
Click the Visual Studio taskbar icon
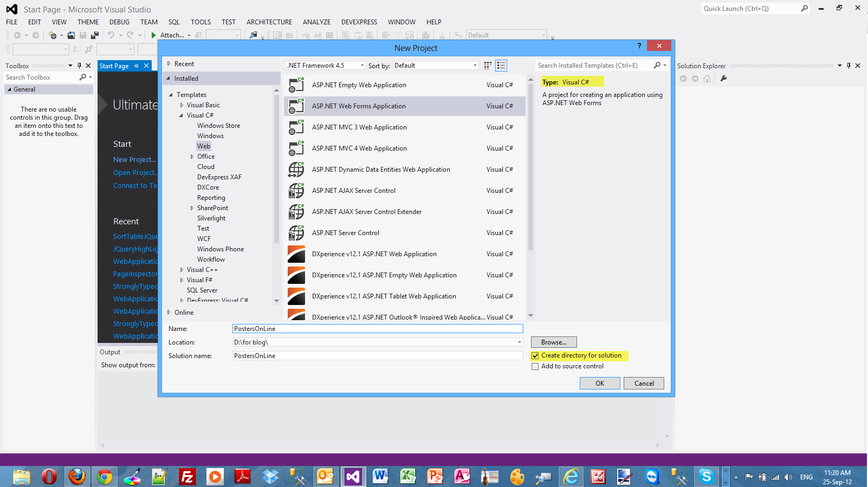(353, 477)
